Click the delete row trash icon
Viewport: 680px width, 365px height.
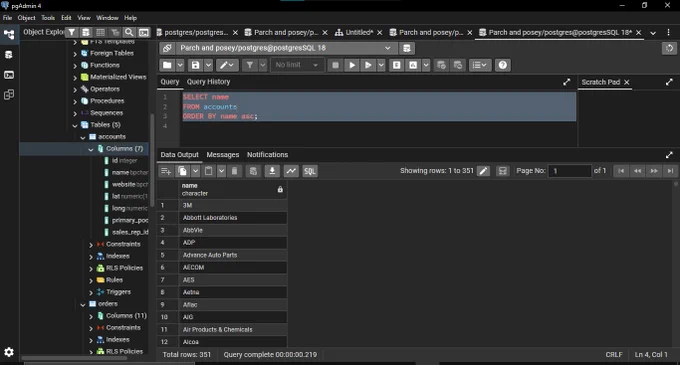point(235,171)
